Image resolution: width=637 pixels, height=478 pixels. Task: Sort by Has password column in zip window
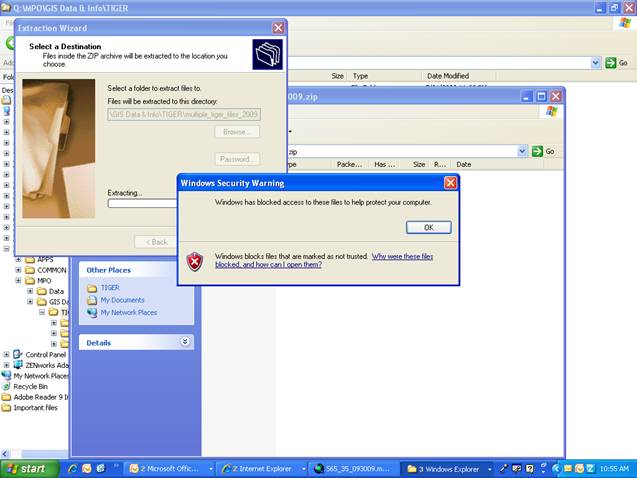384,164
